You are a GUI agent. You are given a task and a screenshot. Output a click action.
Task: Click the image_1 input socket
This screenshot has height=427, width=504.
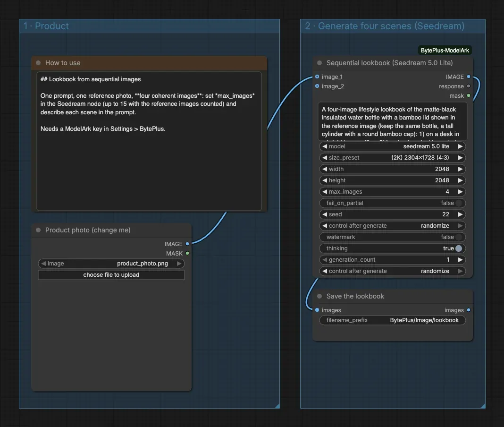pos(317,77)
